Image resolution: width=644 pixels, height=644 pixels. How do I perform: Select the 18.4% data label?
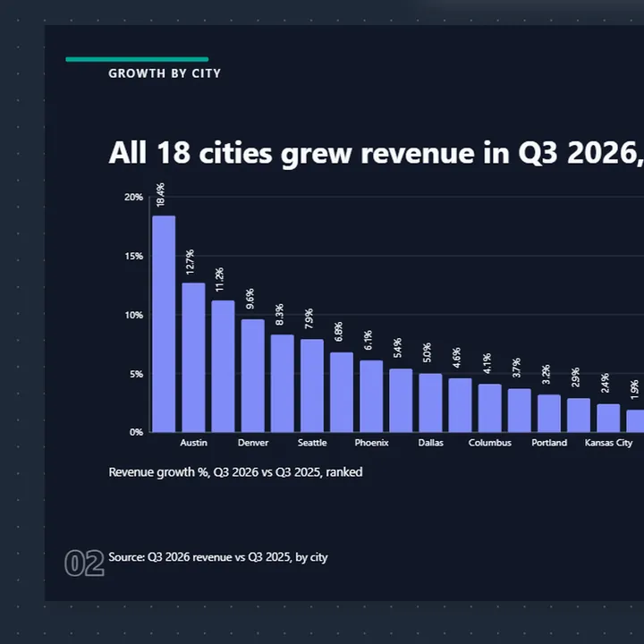[160, 195]
